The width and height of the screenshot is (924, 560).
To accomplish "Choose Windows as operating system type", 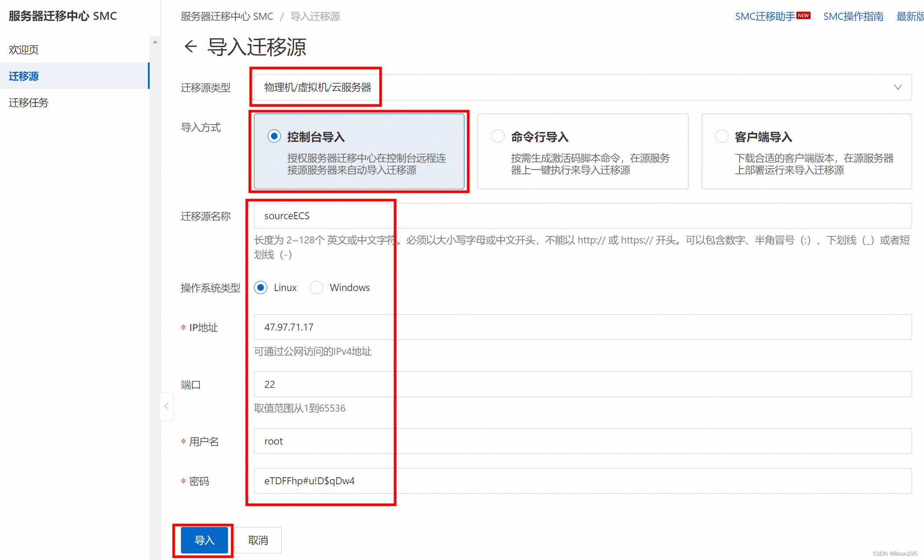I will (317, 287).
